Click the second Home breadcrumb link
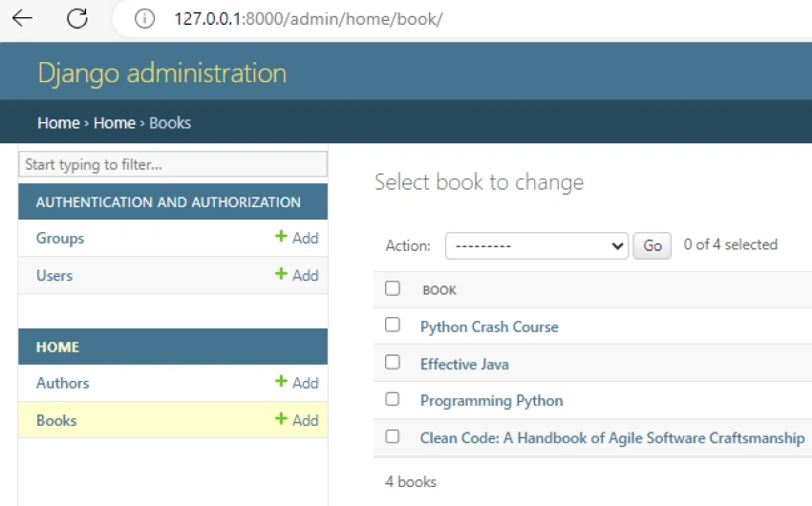812x506 pixels. [115, 122]
